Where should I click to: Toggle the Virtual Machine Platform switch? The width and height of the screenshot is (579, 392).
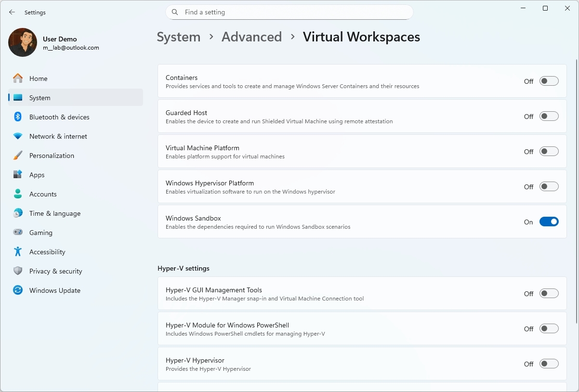click(x=549, y=151)
